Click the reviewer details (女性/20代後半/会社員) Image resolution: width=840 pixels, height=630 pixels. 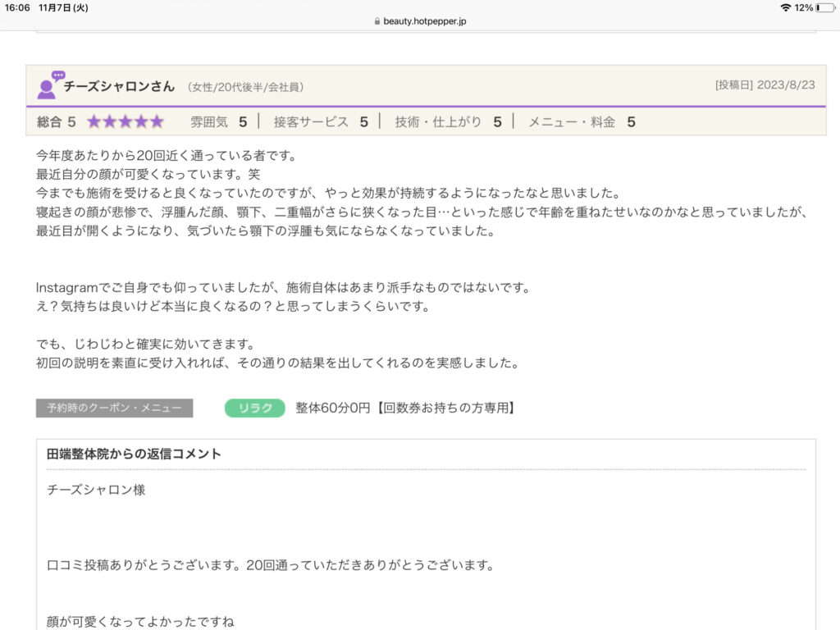245,87
